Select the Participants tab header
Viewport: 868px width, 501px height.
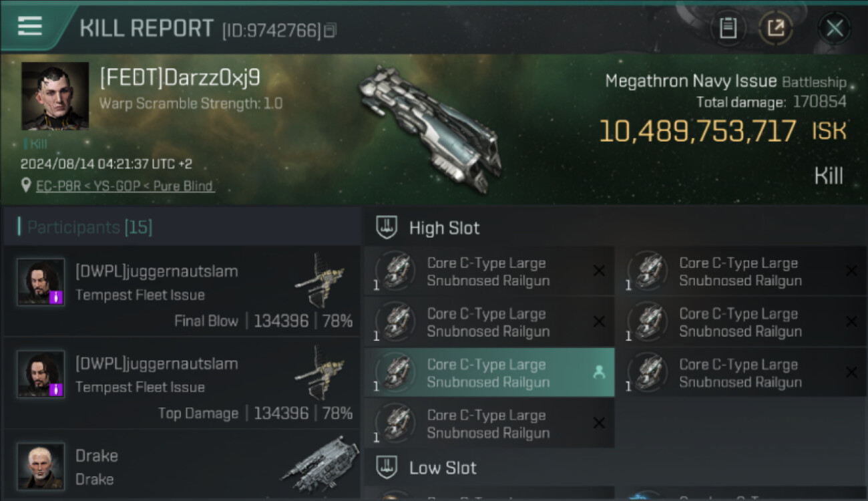point(89,227)
